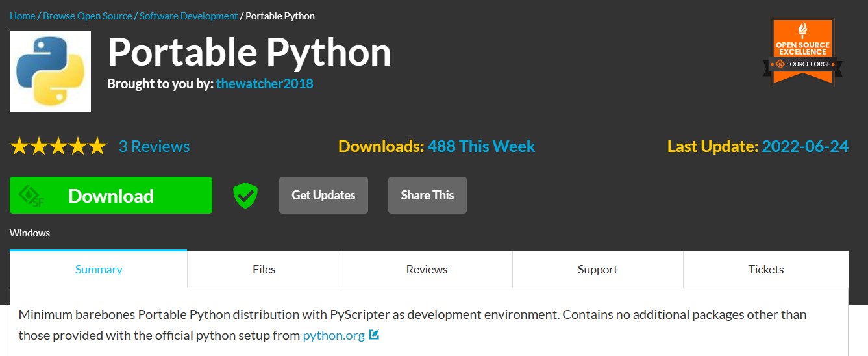Follow the Home breadcrumb link
Viewport: 868px width, 356px height.
coord(23,16)
